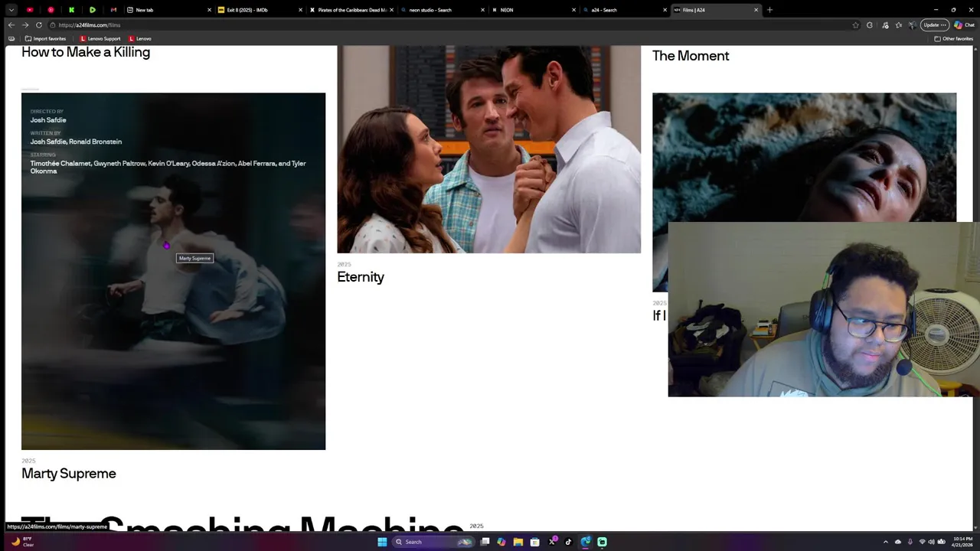Expand the Other favorites folder
This screenshot has height=551, width=980.
[954, 38]
